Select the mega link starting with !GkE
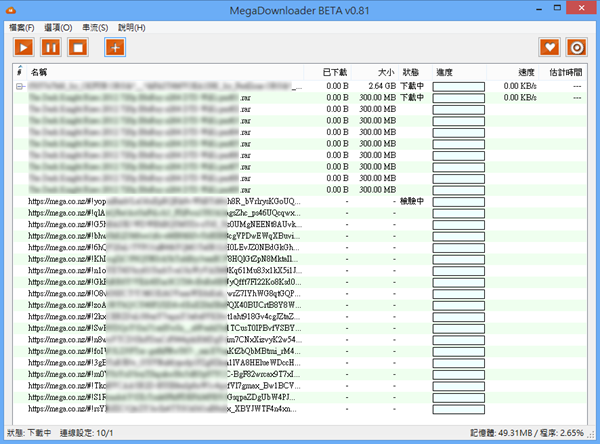The image size is (600, 444). pos(164,282)
